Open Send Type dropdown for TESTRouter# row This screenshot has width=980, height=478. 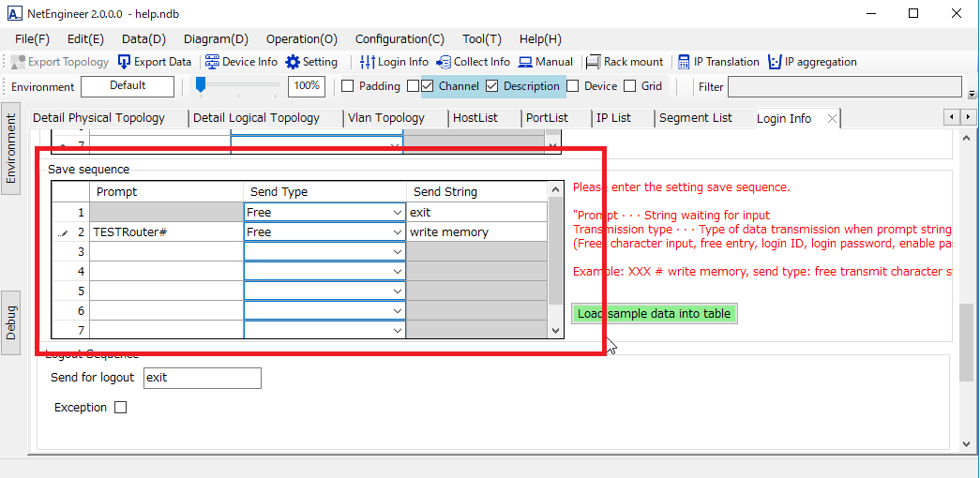(x=396, y=232)
